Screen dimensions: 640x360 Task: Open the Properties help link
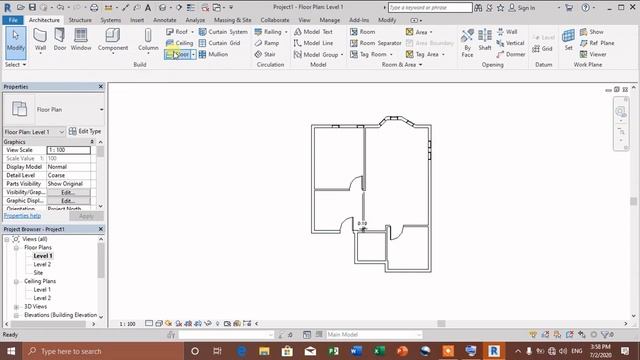(x=22, y=216)
